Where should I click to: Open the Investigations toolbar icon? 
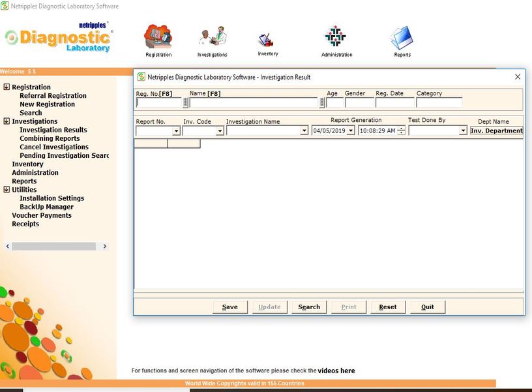coord(213,37)
